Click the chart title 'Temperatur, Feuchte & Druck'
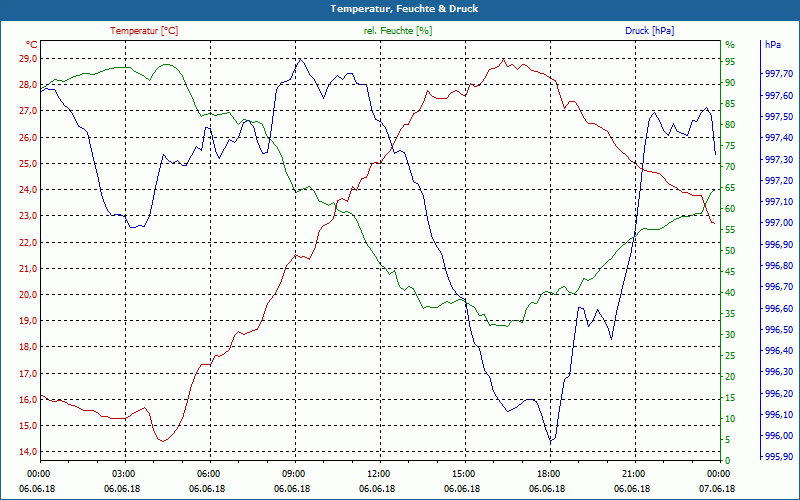800x500 pixels. 404,9
